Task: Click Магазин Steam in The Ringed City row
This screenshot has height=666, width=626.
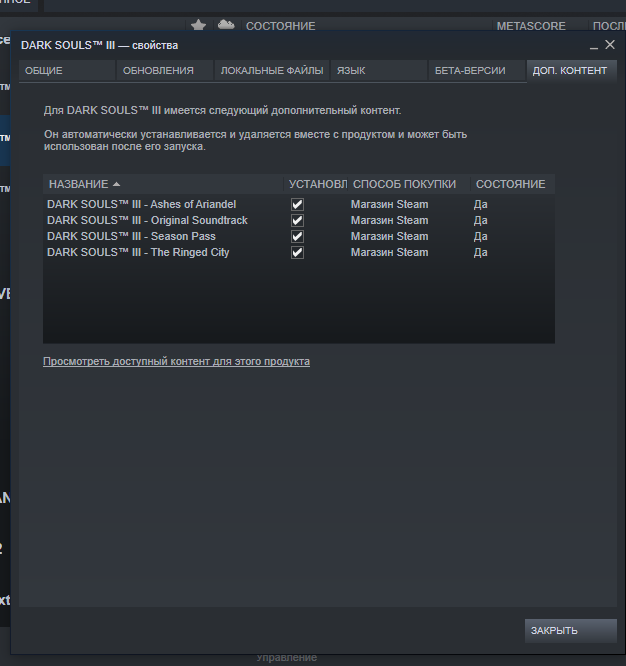Action: click(x=389, y=253)
